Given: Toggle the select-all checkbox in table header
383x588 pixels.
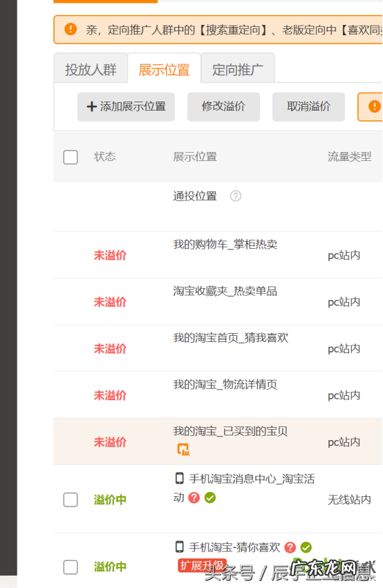Looking at the screenshot, I should click(x=71, y=157).
